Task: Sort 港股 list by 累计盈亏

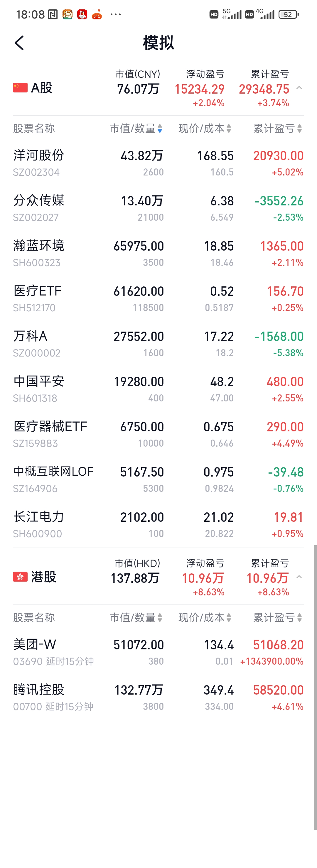Action: pos(277,618)
